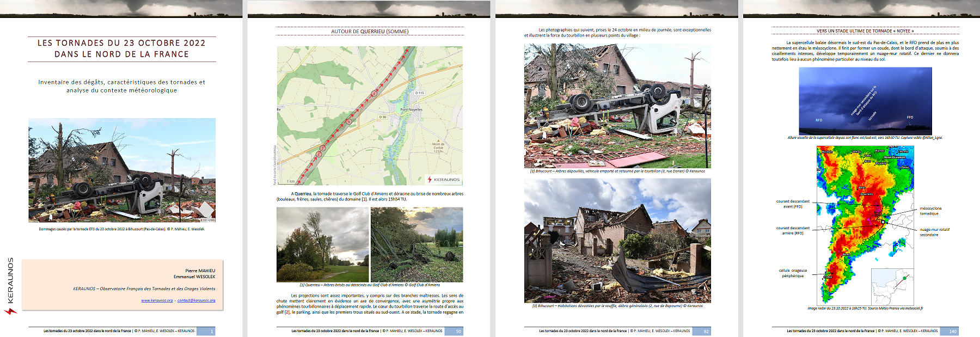Click the cover caption 'Dommages causés par la tornade EF3'
Screen dimensions: 980x337
[x=121, y=229]
